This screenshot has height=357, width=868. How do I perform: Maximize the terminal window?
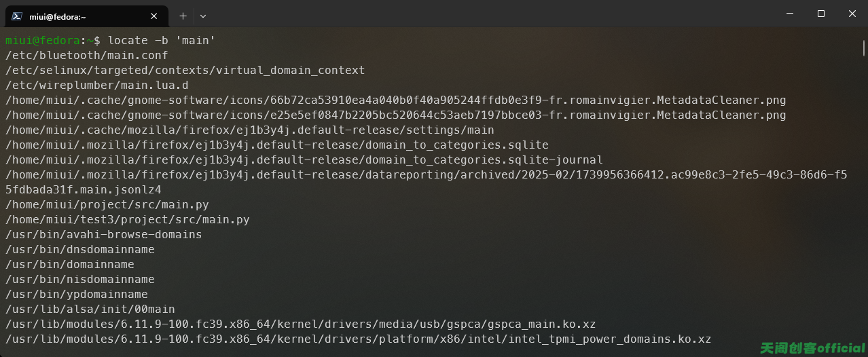point(821,14)
